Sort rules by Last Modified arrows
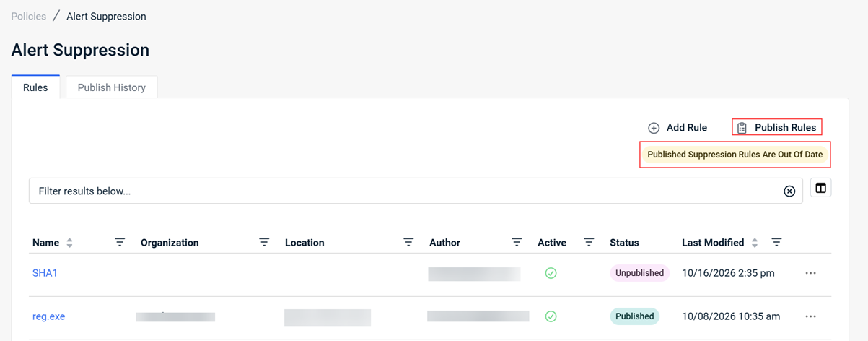Image resolution: width=868 pixels, height=341 pixels. coord(755,243)
